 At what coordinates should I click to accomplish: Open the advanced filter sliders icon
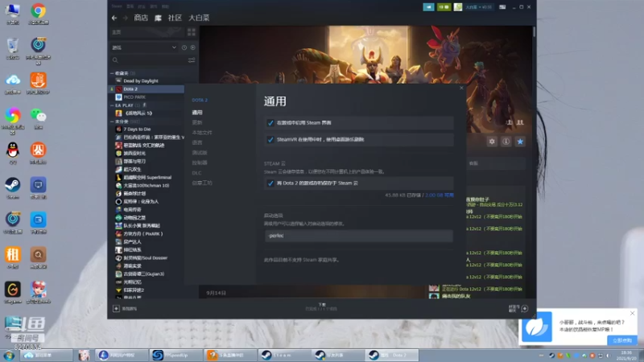(x=192, y=60)
